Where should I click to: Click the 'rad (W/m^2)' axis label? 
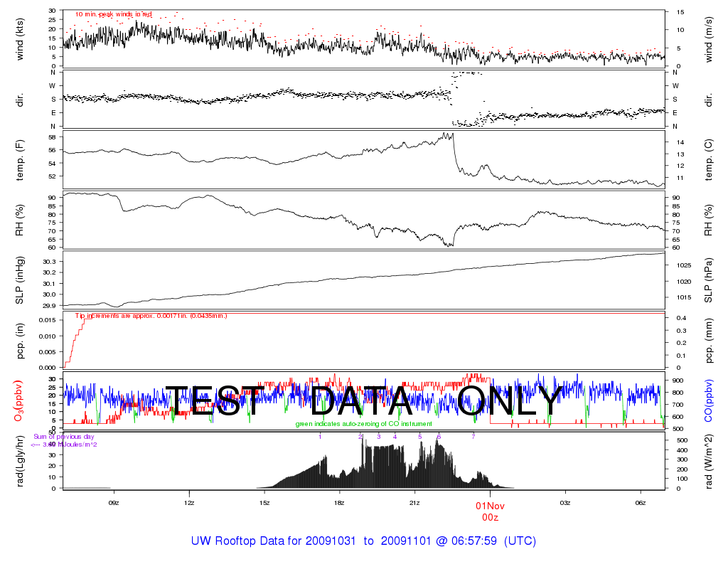709,461
